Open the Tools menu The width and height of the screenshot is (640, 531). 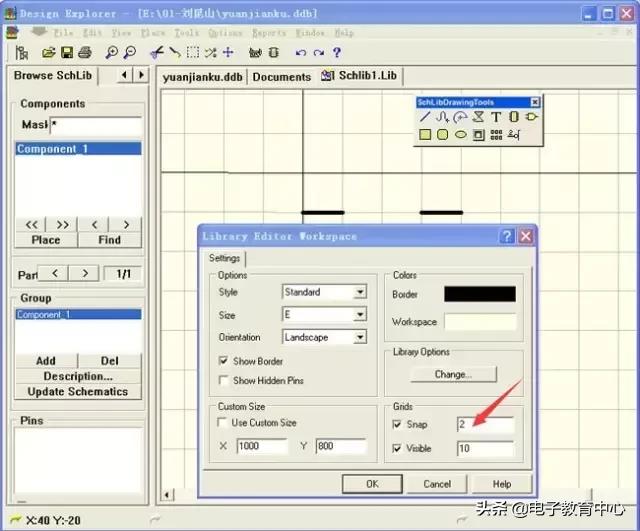pyautogui.click(x=187, y=33)
